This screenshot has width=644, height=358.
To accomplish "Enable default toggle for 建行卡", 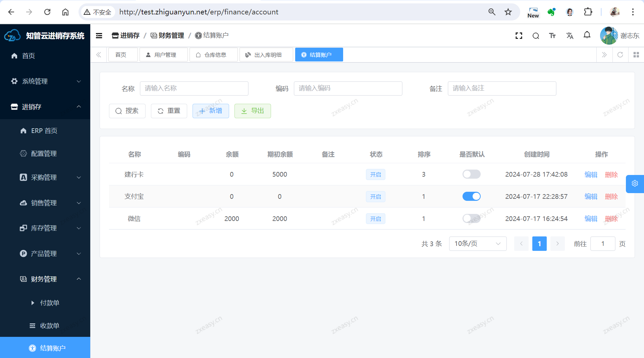I will [471, 174].
